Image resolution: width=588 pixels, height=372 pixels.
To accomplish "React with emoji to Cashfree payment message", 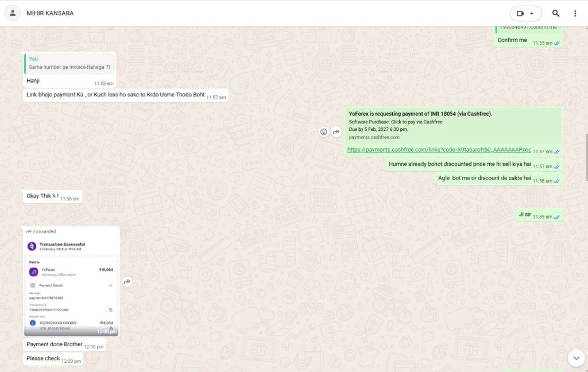I will pos(323,132).
